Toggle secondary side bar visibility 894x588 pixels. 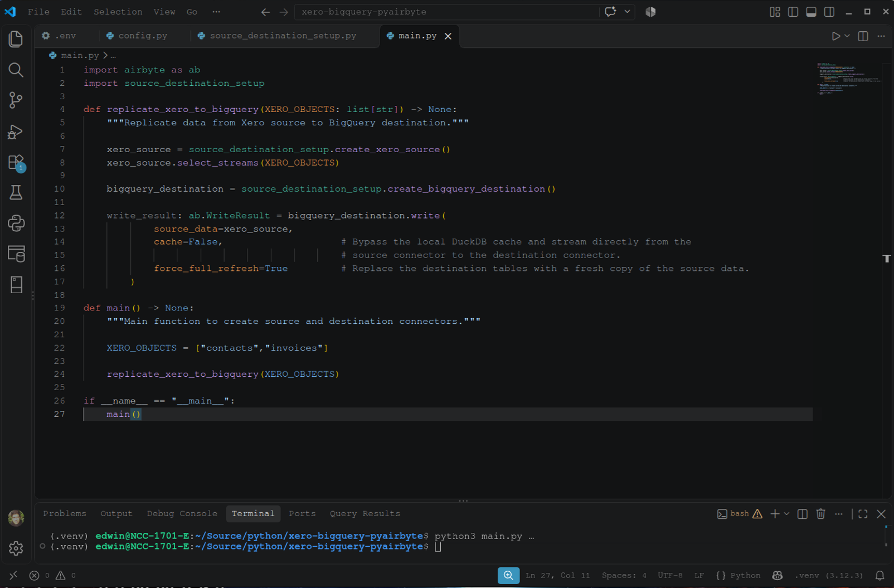coord(829,12)
